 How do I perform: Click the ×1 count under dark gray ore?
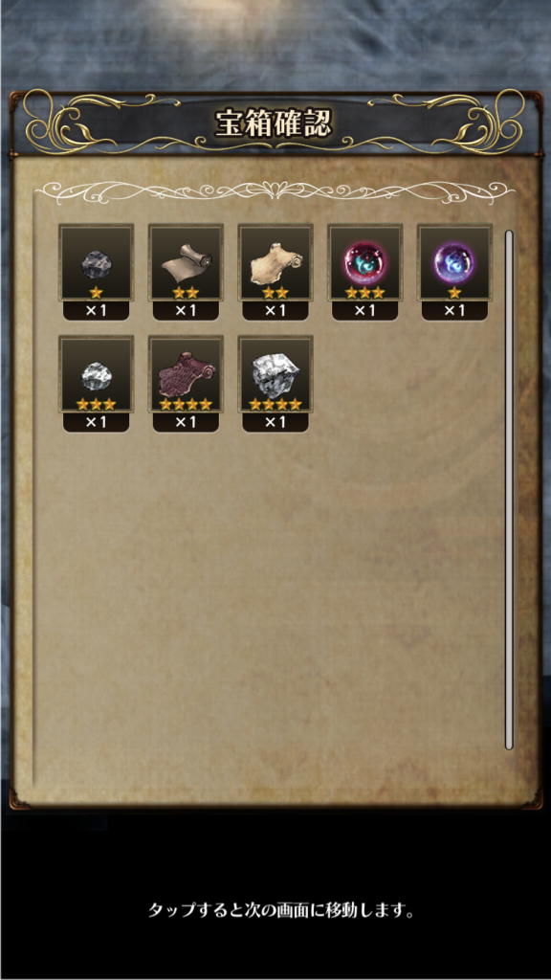pyautogui.click(x=97, y=311)
